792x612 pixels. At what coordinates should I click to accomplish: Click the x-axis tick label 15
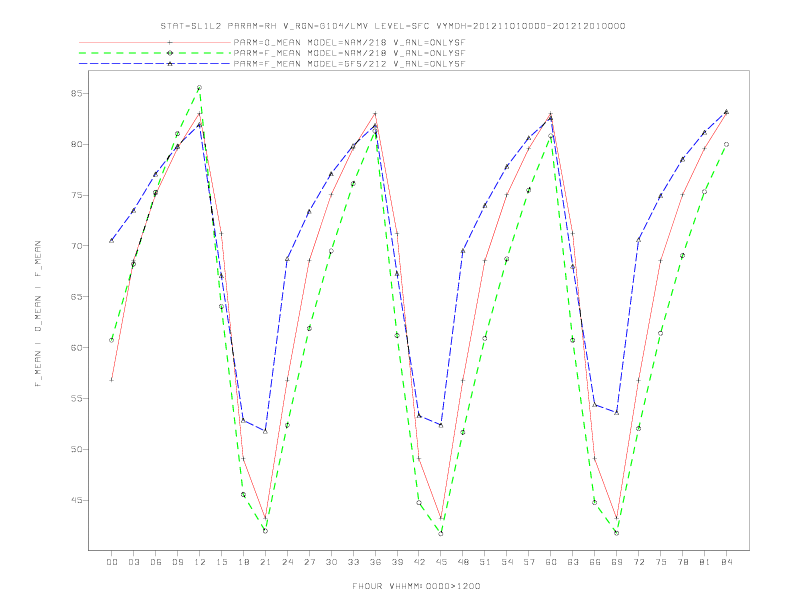pyautogui.click(x=221, y=562)
